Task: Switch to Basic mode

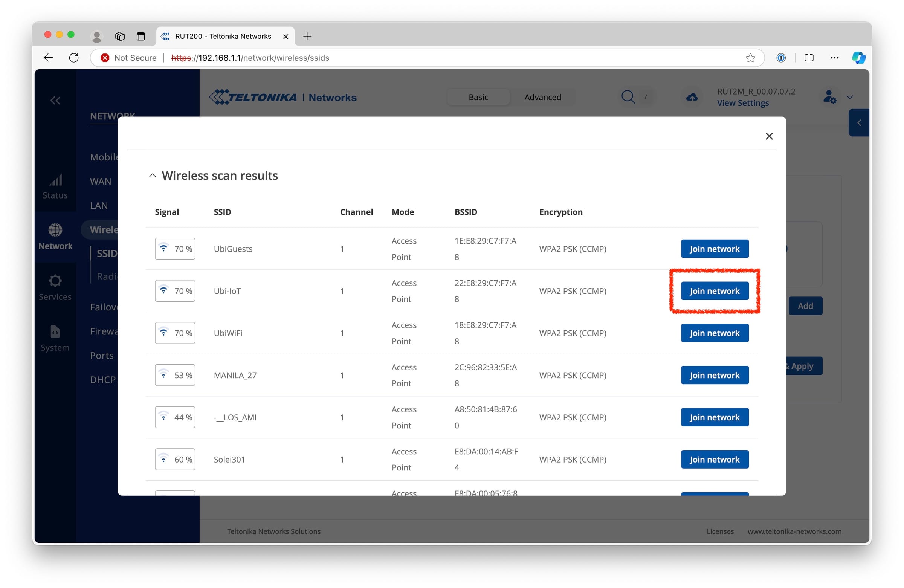Action: click(478, 97)
